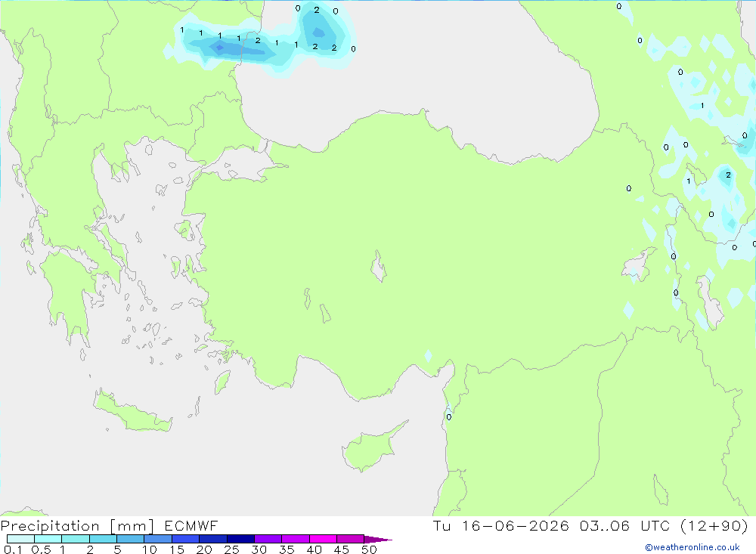Screen dimensions: 756x554
Task: Click the '10' legend scale label
Action: [150, 549]
